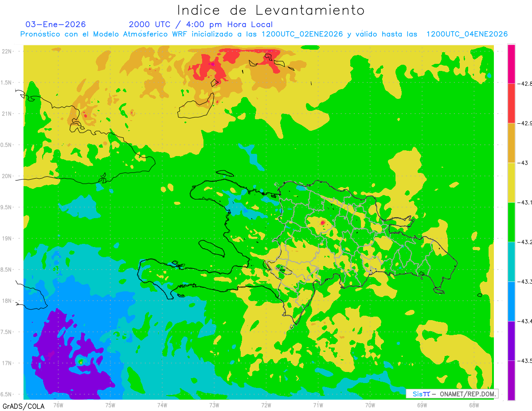Click the "72W" longitude axis label
532x411 pixels.
click(266, 405)
